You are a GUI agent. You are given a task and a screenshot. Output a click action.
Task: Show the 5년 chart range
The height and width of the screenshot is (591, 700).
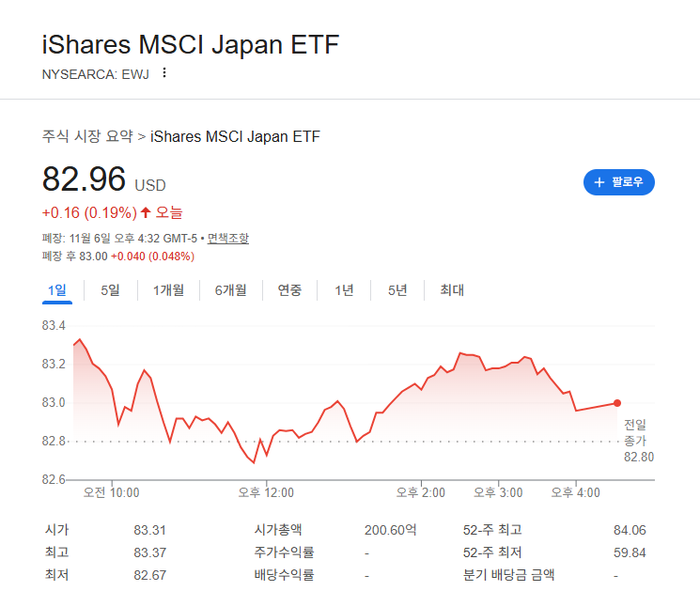397,290
